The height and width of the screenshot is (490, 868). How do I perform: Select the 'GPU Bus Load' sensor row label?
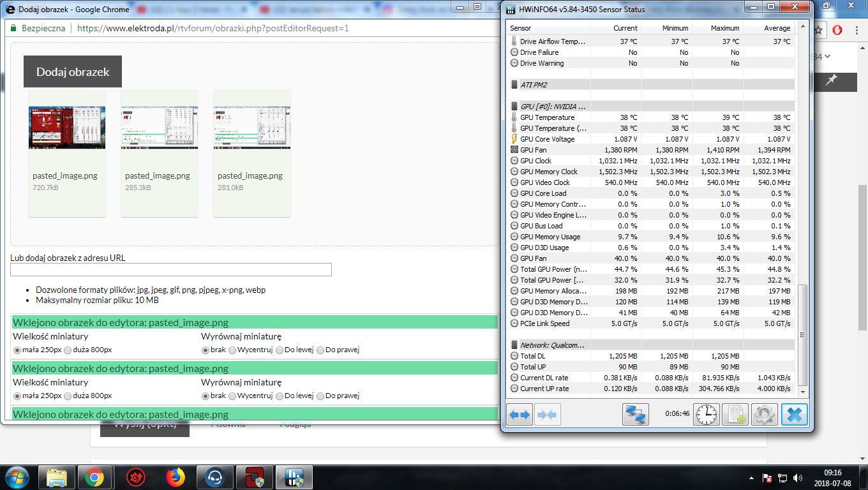coord(541,226)
